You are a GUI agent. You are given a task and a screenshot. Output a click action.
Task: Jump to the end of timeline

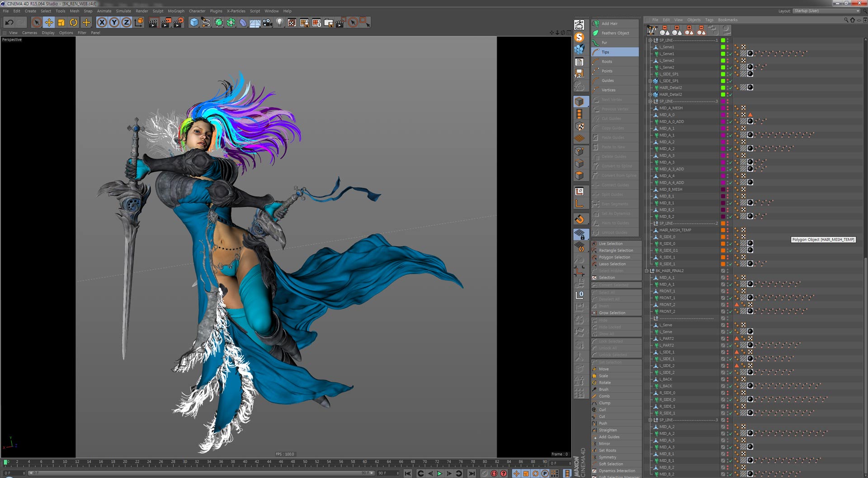[x=472, y=473]
